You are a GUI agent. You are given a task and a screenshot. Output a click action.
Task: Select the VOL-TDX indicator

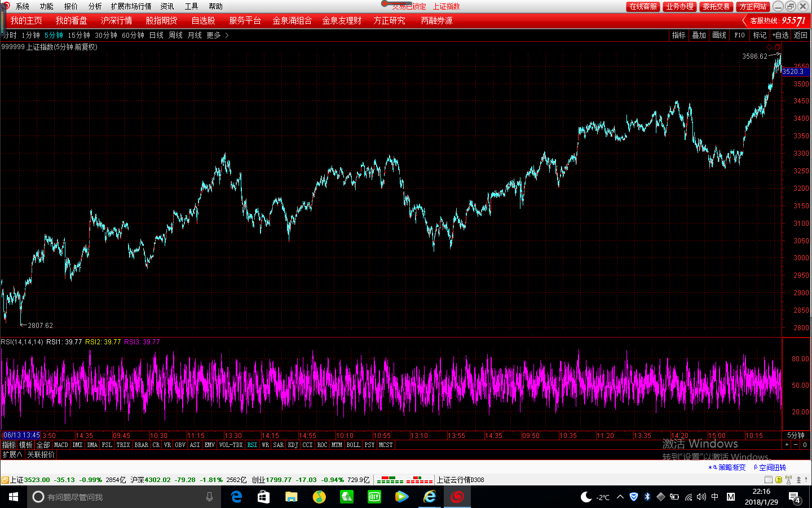(231, 445)
